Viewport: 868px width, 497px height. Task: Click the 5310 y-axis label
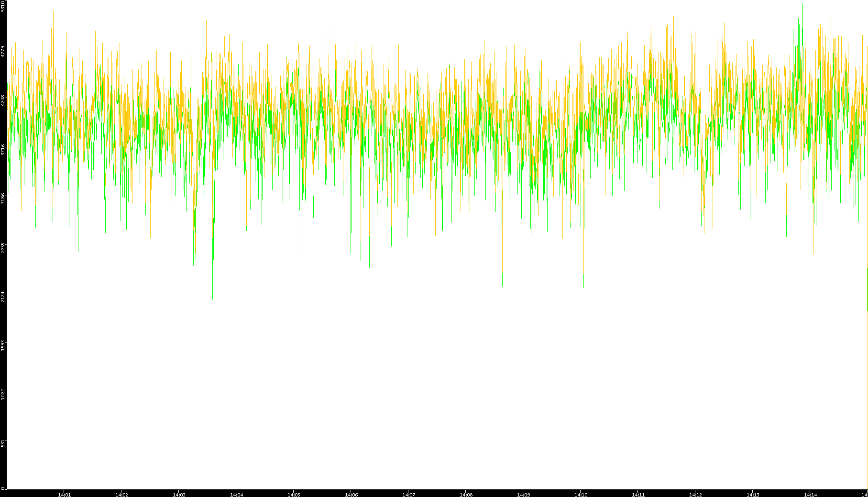[x=3, y=6]
